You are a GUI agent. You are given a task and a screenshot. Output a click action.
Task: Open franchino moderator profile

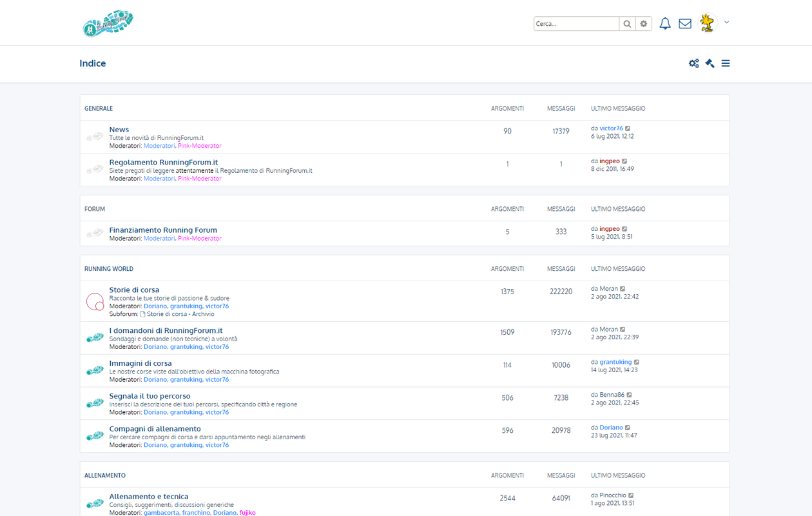point(196,513)
